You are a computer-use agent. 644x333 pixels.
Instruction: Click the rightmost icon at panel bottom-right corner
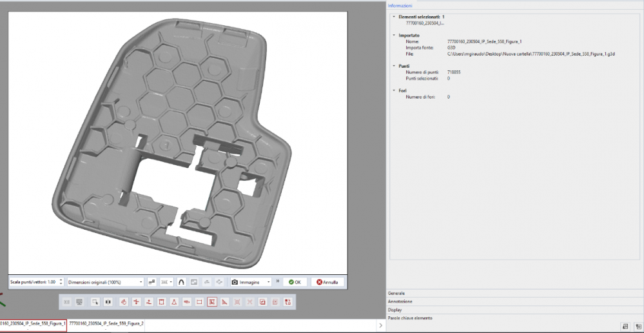[637, 326]
